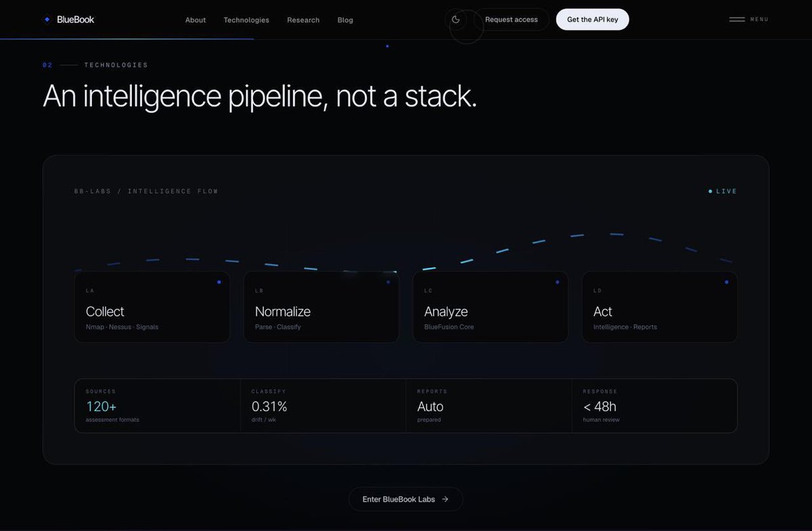
Task: Click the BlueBook logo diamond icon
Action: point(47,20)
